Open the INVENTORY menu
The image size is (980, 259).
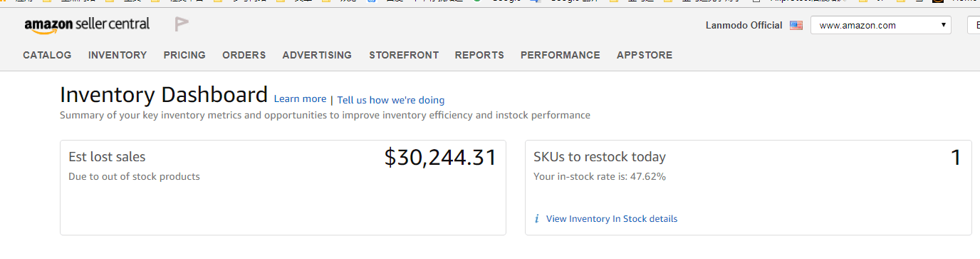point(118,55)
